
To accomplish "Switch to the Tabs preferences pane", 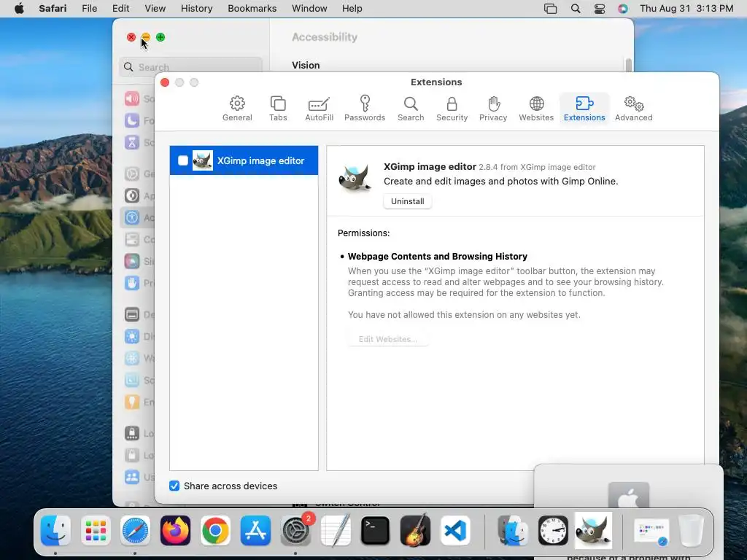I will point(278,109).
